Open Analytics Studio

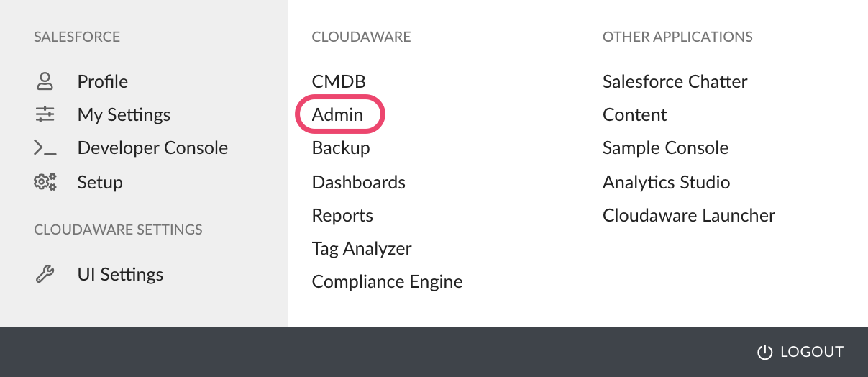click(667, 182)
